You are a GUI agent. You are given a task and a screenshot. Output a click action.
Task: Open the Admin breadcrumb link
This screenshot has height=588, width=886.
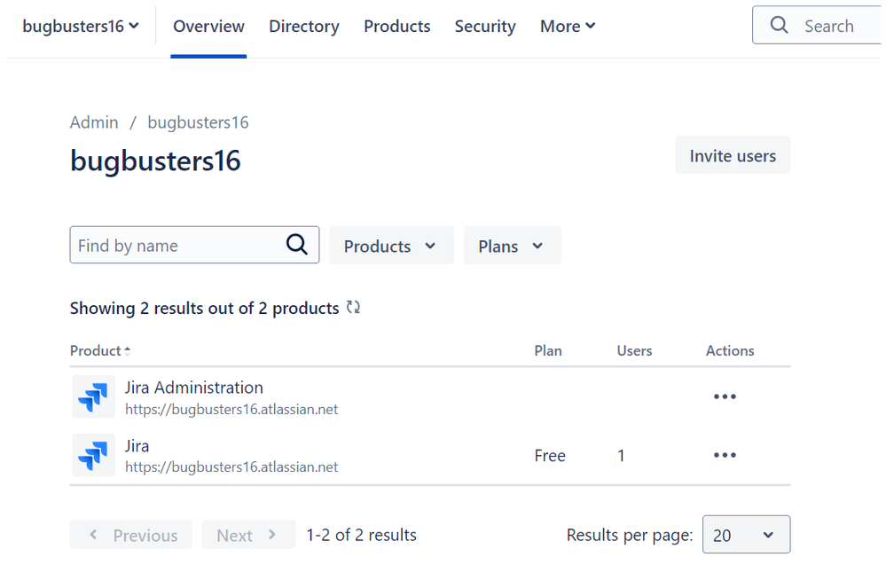click(94, 122)
